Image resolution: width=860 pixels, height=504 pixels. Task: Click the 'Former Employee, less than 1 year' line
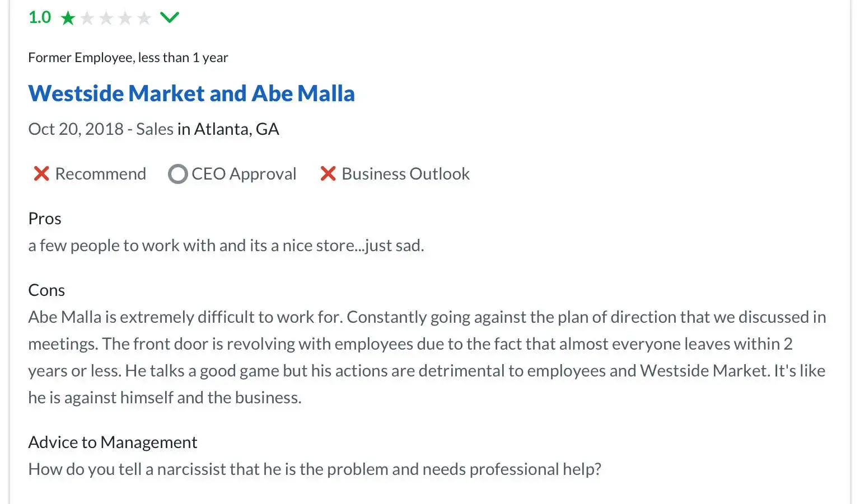[128, 58]
